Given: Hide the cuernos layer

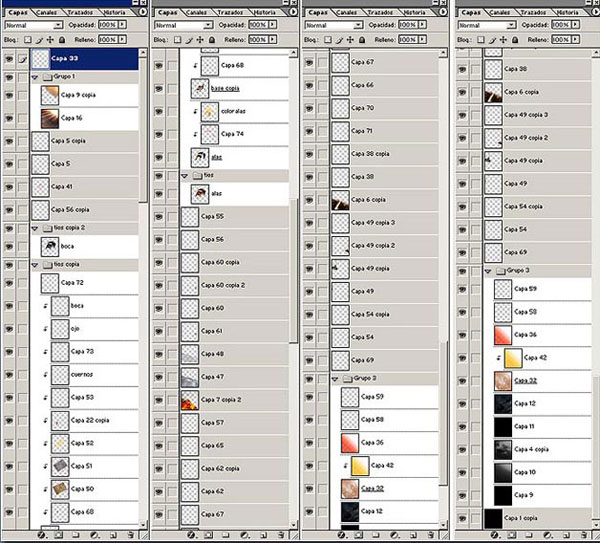Looking at the screenshot, I should coord(9,375).
